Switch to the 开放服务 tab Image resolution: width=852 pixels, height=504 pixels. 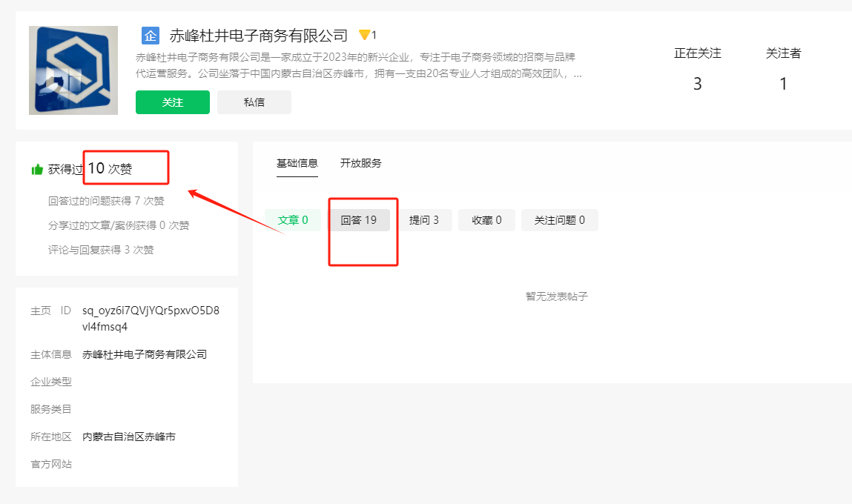click(361, 163)
